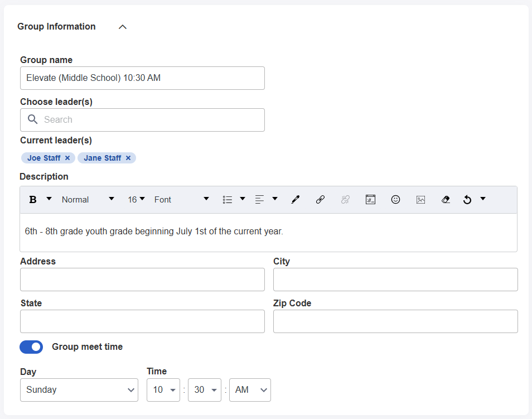The height and width of the screenshot is (419, 532).
Task: Insert an image into description
Action: 420,200
